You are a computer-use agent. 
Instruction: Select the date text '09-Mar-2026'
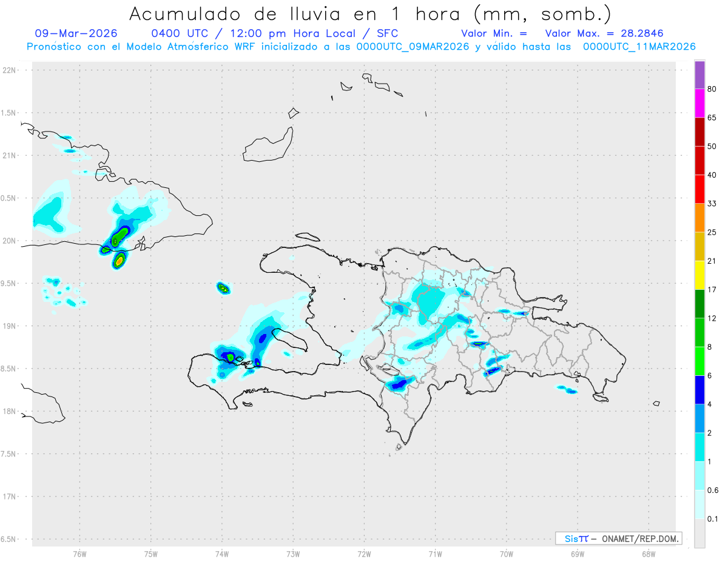click(x=76, y=34)
